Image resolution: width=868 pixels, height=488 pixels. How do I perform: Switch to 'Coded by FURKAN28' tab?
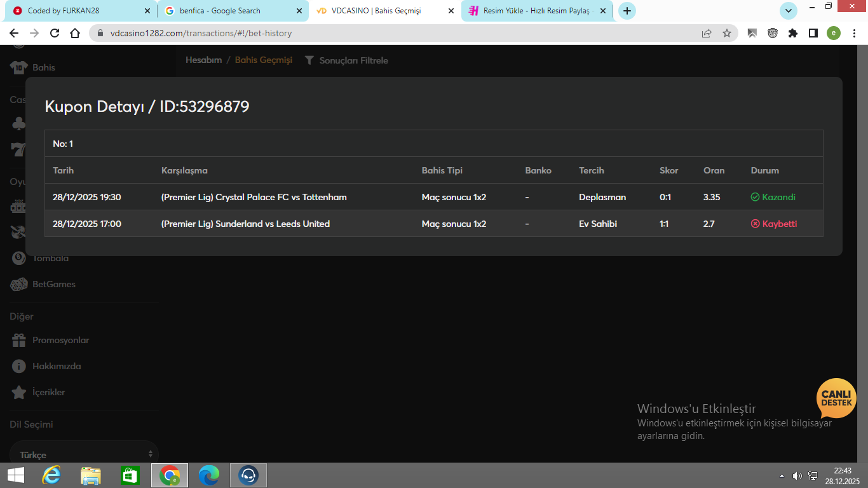pos(82,11)
